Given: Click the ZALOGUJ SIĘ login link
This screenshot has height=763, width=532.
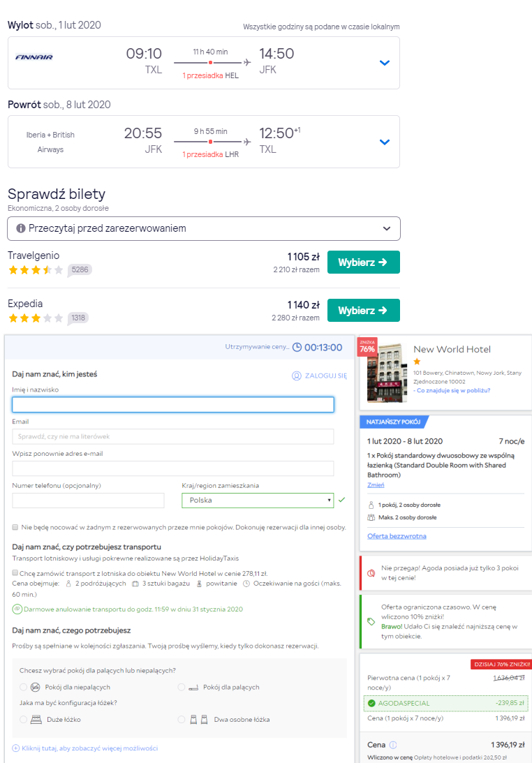Looking at the screenshot, I should point(325,376).
